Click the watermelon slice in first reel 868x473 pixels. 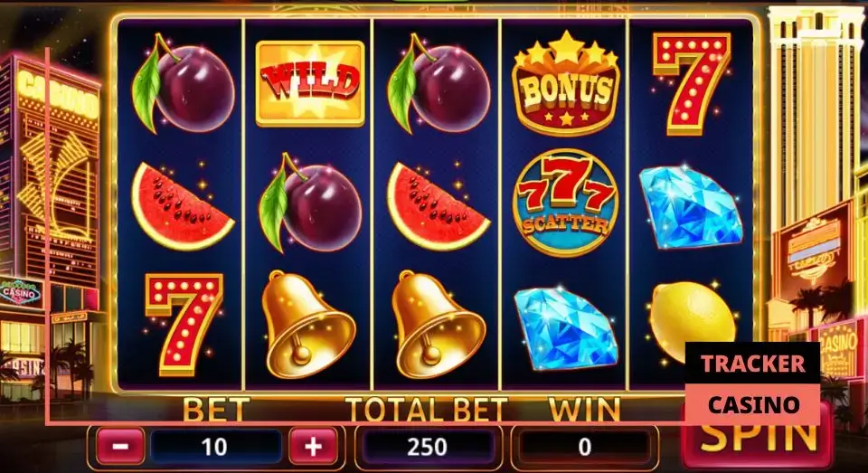tap(182, 206)
